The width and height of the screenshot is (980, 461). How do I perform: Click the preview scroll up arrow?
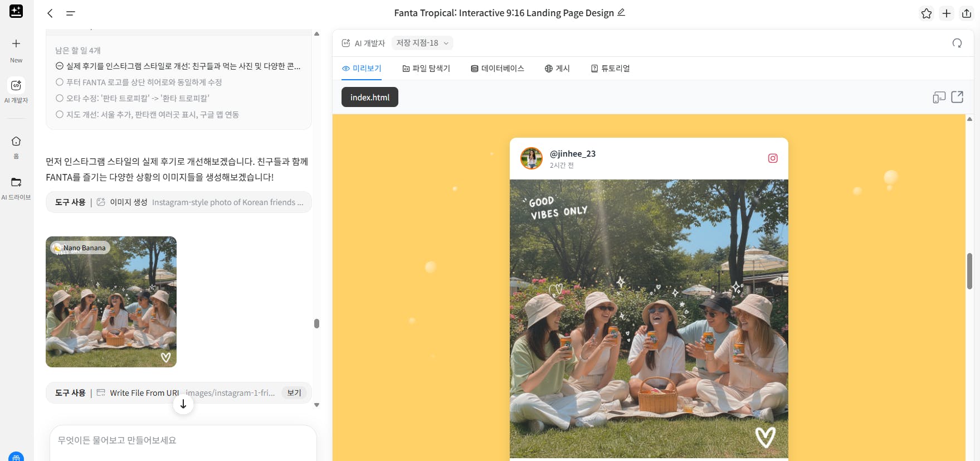pyautogui.click(x=969, y=119)
